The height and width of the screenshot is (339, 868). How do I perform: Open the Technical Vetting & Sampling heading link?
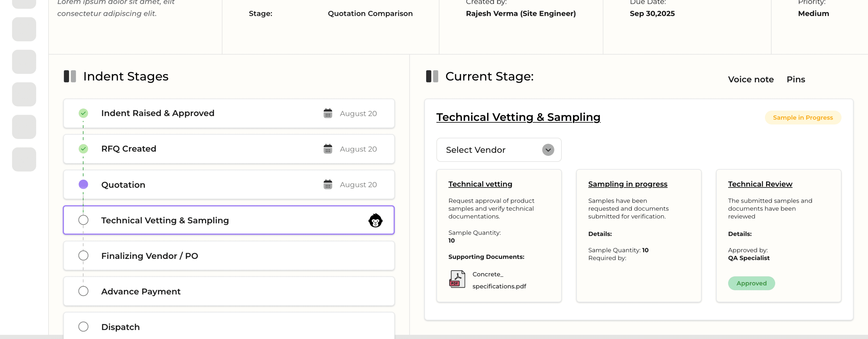point(518,117)
